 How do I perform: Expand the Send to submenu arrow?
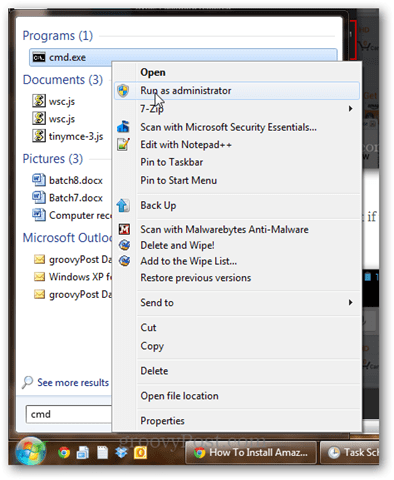coord(350,302)
